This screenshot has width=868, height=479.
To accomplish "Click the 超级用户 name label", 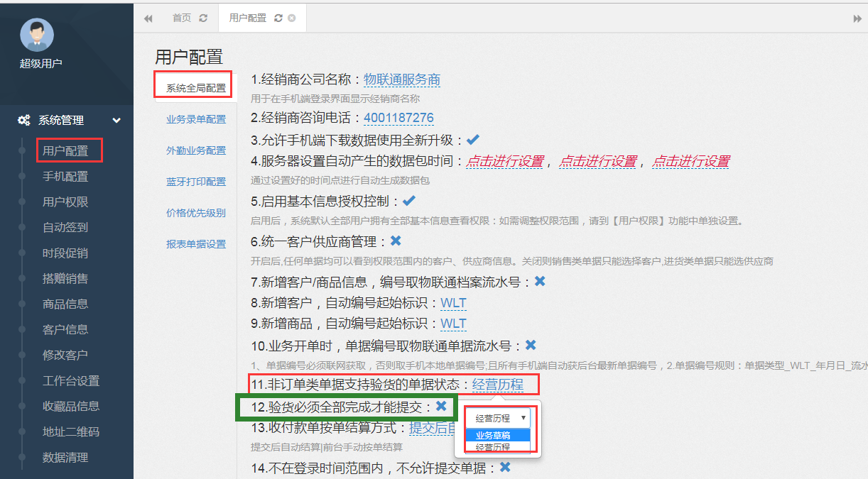I will tap(41, 64).
